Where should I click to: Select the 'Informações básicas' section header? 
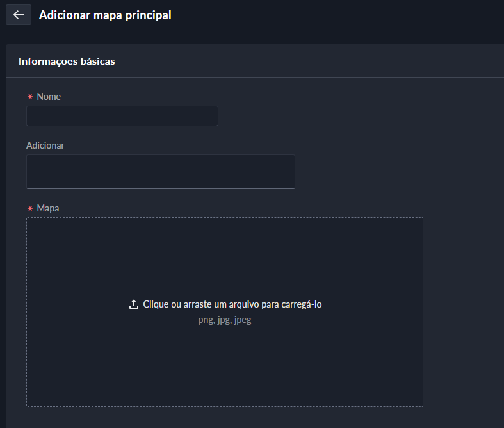pos(67,62)
